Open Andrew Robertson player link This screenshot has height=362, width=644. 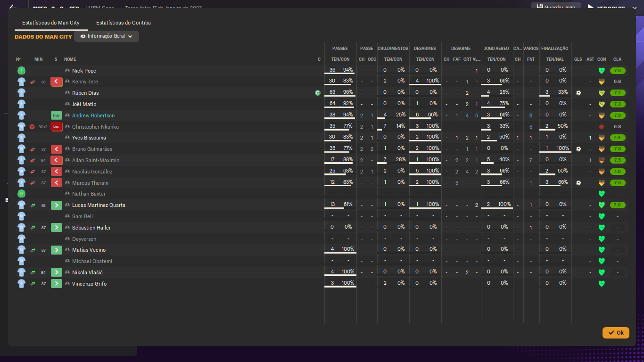93,115
